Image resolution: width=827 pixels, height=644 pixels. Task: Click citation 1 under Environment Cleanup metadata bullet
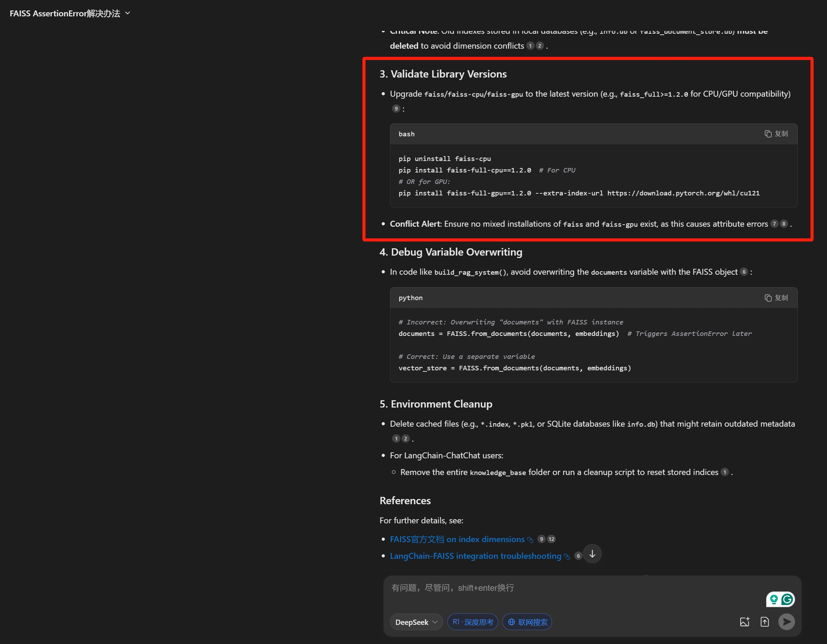click(x=396, y=439)
